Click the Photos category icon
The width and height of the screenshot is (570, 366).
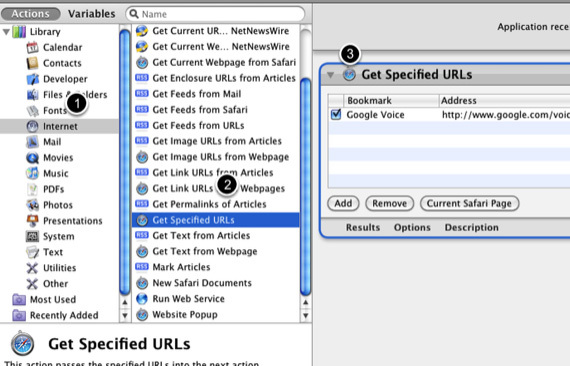coord(32,205)
